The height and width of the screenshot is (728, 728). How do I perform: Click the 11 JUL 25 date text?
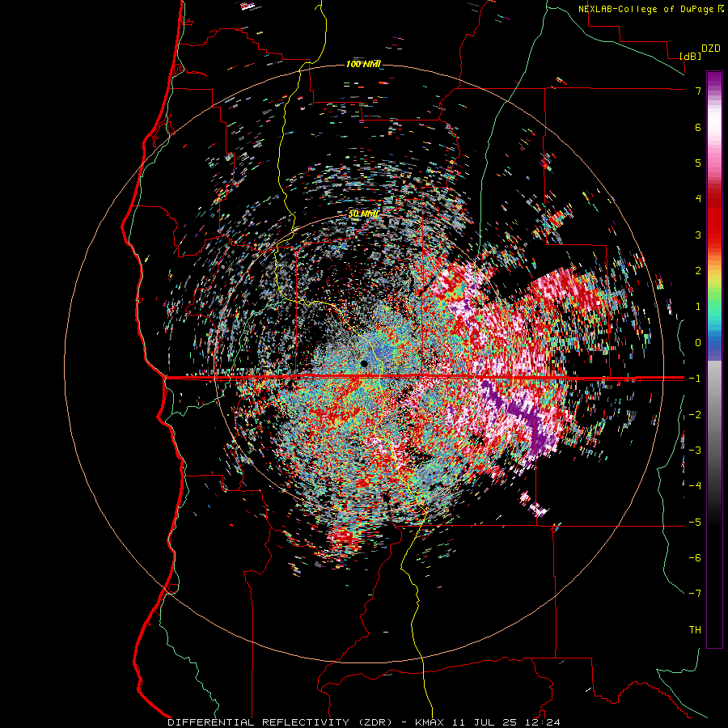tap(483, 722)
